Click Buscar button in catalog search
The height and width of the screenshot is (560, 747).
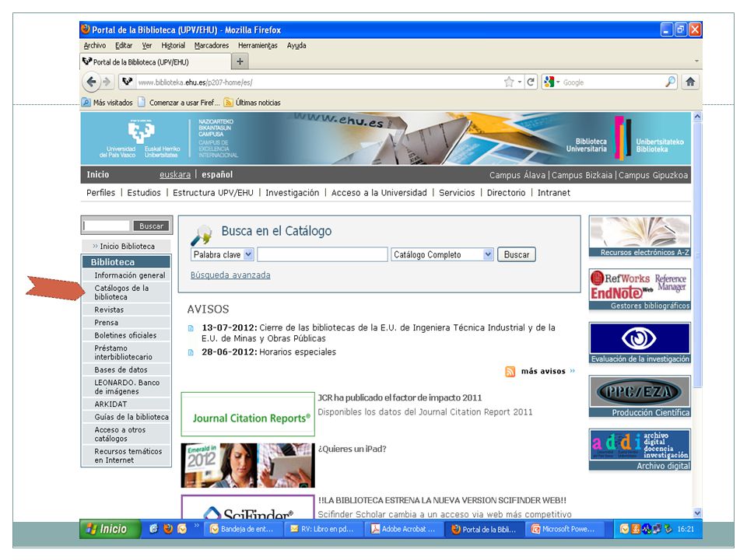pyautogui.click(x=517, y=254)
